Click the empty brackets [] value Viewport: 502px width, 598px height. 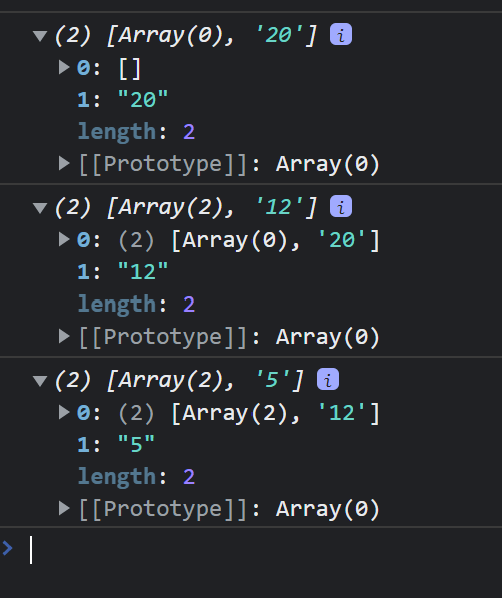tap(130, 69)
